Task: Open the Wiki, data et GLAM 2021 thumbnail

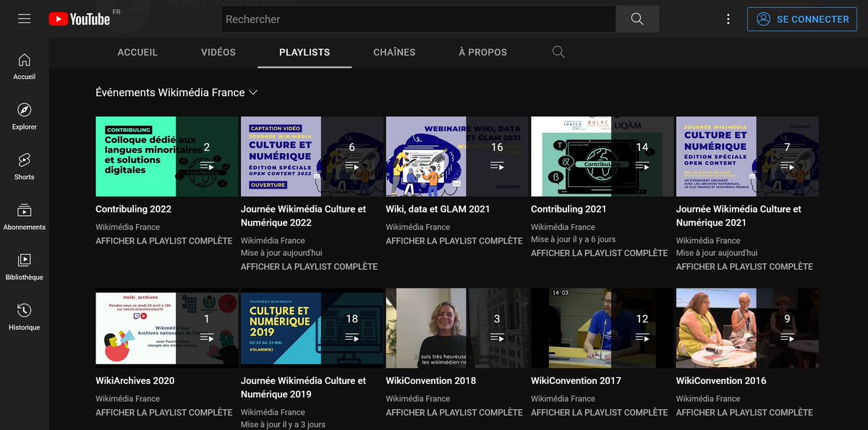Action: [456, 155]
